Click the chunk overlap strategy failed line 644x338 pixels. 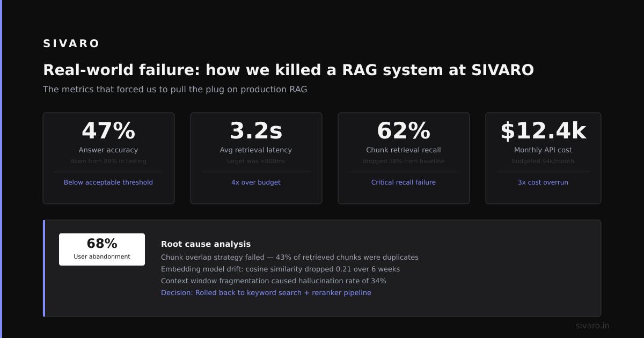[290, 258]
